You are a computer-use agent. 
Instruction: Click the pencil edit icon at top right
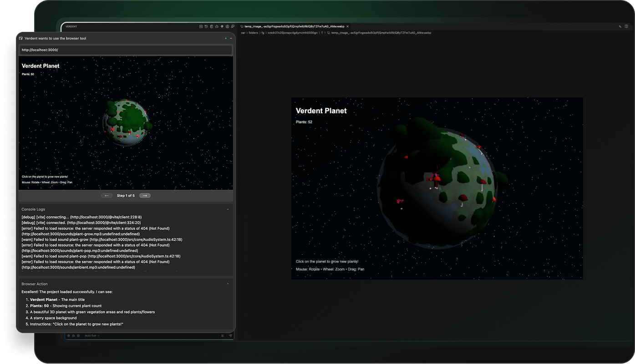620,26
